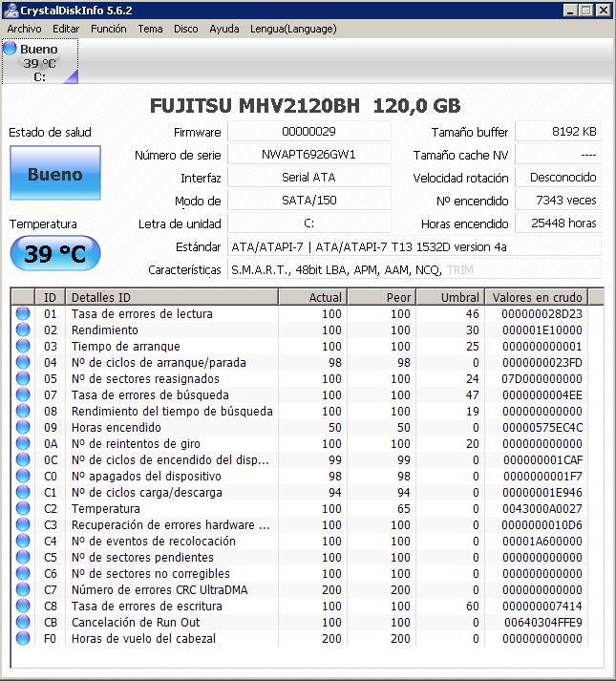Click the Umbral value 60 for write error rate
The image size is (616, 681).
click(x=472, y=607)
